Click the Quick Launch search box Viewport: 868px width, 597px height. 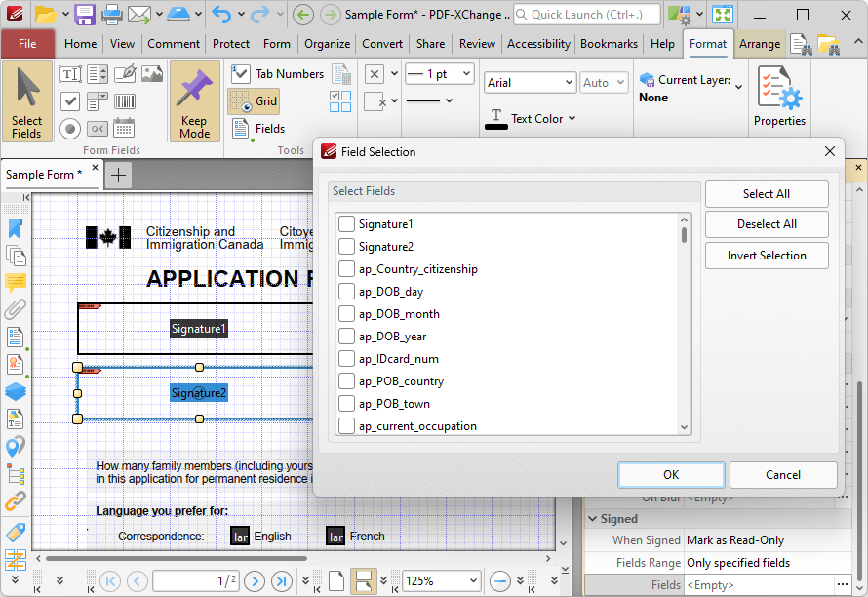[x=585, y=15]
